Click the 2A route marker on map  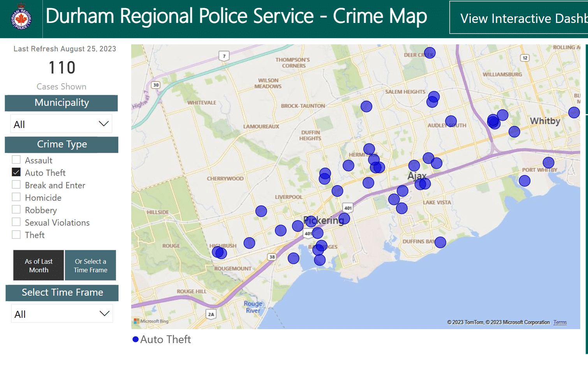click(211, 314)
